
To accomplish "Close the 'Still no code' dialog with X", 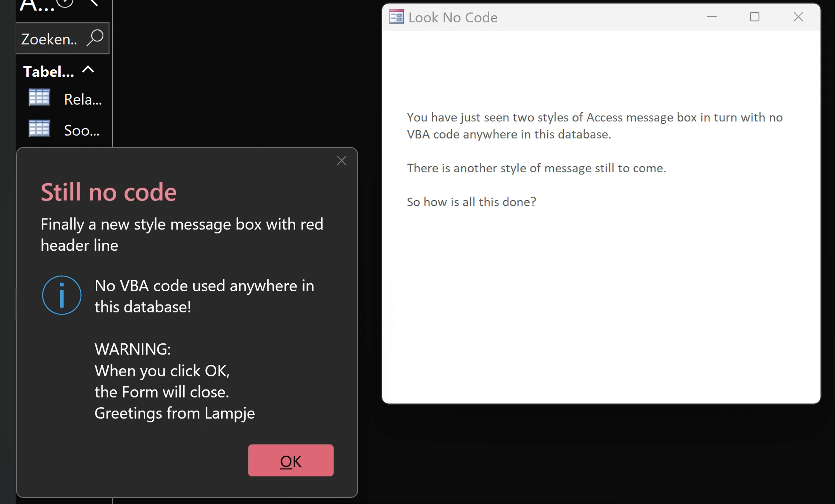I will [341, 161].
